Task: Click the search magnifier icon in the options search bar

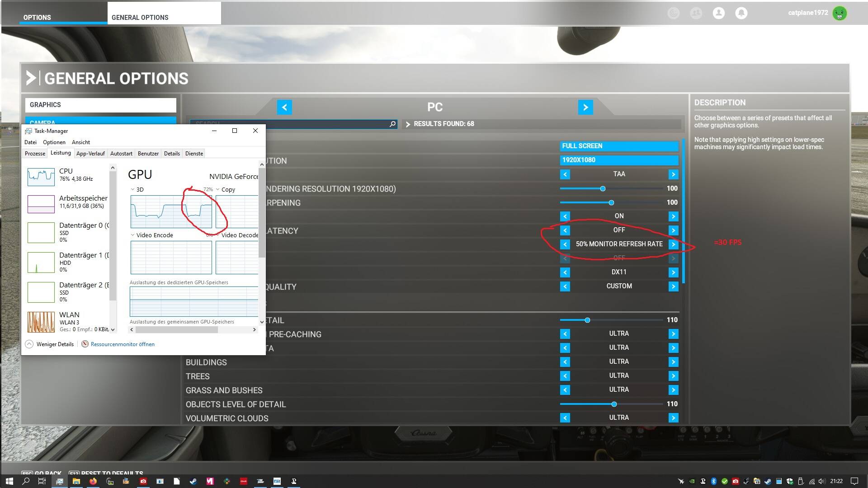Action: click(392, 124)
